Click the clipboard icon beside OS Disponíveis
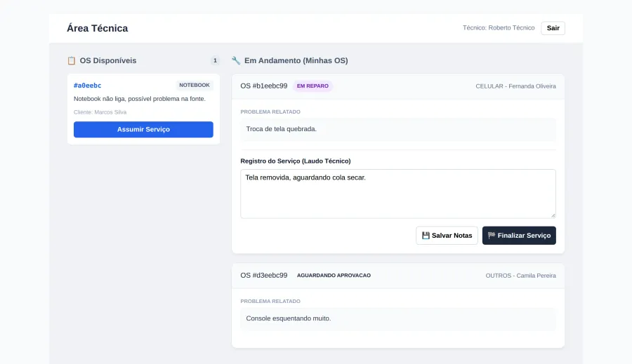The height and width of the screenshot is (364, 632). [x=72, y=61]
